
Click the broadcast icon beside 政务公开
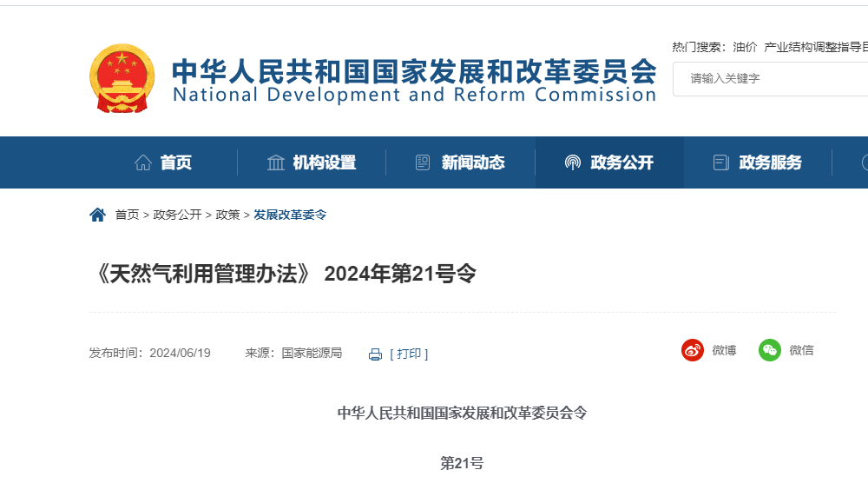(x=572, y=162)
